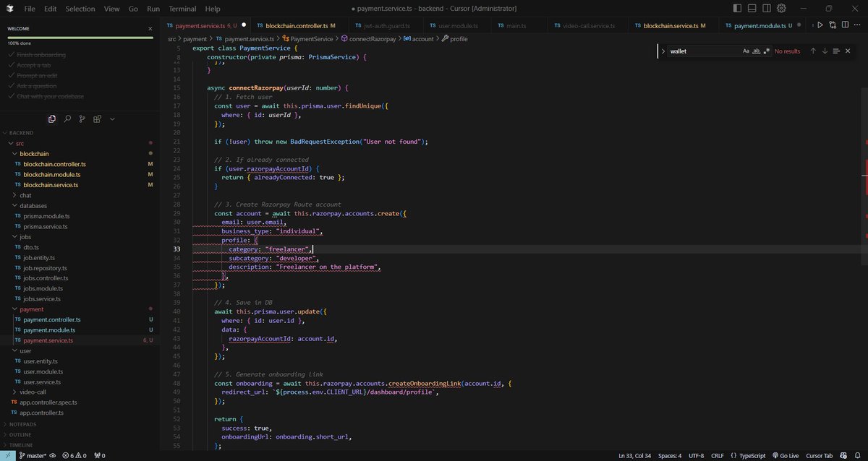Click Ln 33, Col 34 status entry
Viewport: 868px width, 461px height.
click(635, 456)
